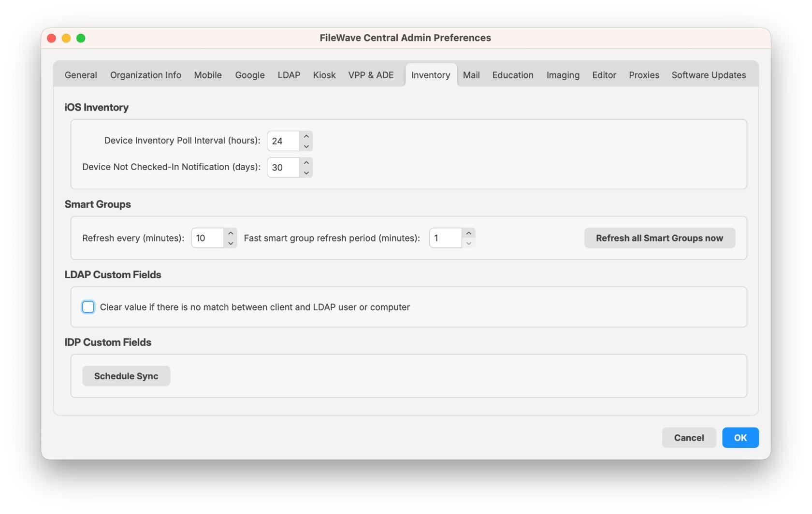This screenshot has width=812, height=514.
Task: Decrease Device Inventory Poll Interval hours
Action: tap(306, 146)
